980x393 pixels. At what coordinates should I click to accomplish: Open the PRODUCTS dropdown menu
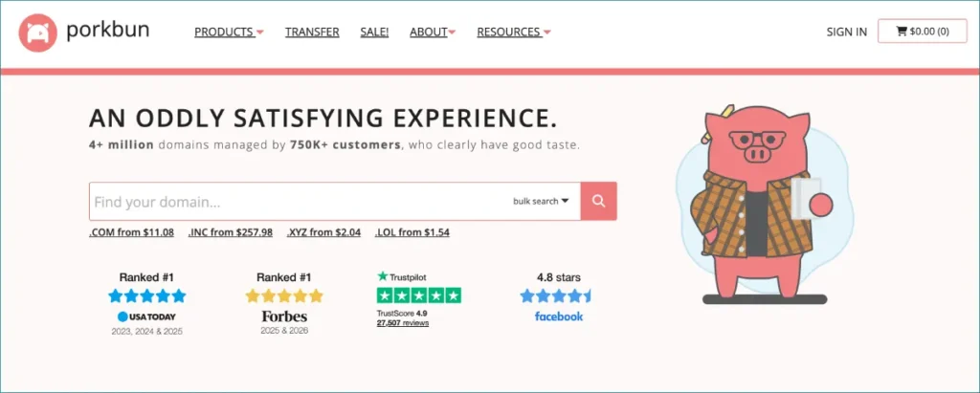click(x=229, y=32)
